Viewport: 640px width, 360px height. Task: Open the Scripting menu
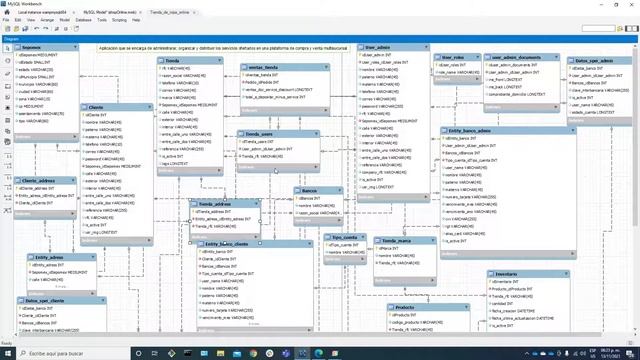(119, 20)
